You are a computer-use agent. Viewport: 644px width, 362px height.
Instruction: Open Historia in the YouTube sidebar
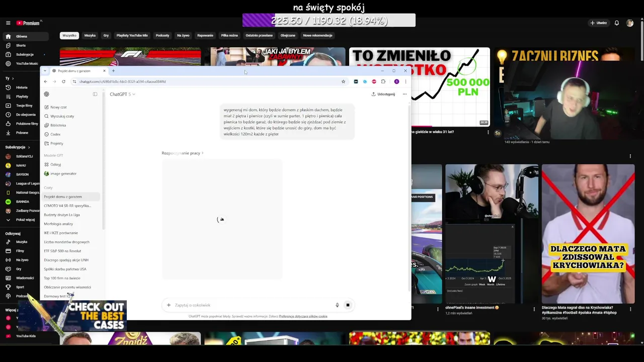(21, 87)
